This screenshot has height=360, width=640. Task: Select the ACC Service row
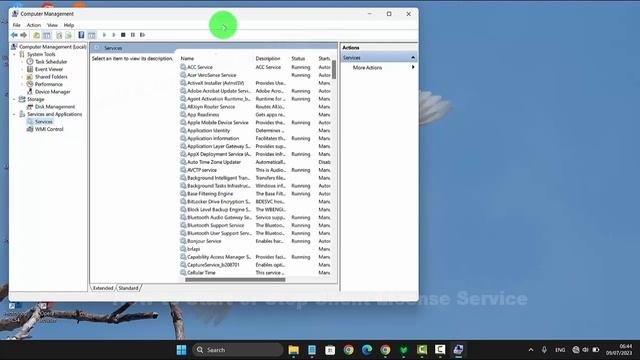pyautogui.click(x=255, y=67)
